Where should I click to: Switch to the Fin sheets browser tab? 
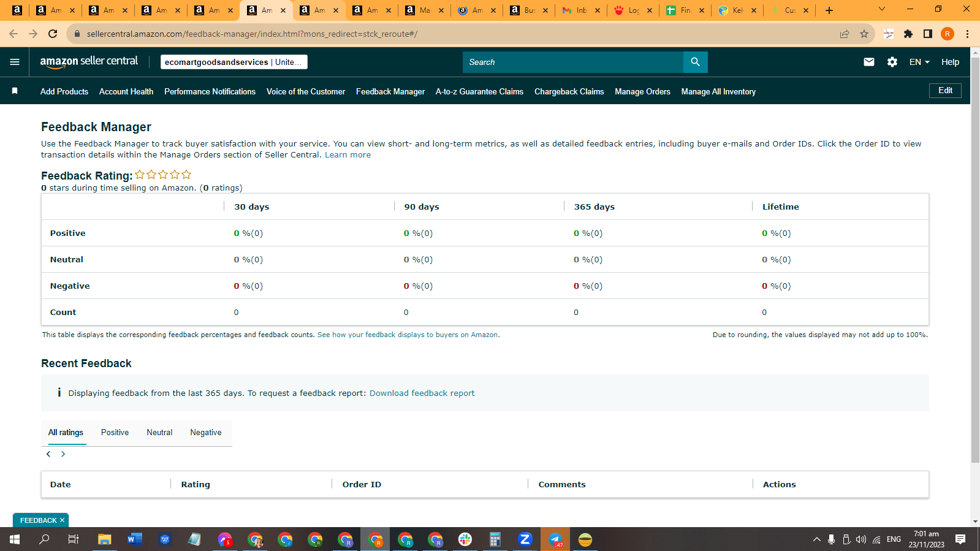(x=685, y=10)
